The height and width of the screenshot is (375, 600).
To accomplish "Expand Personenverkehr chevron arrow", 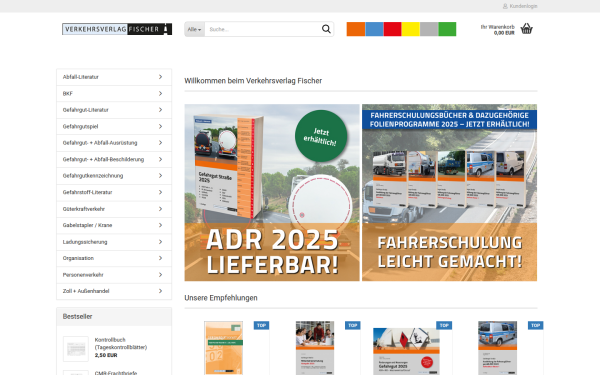I will pos(160,275).
